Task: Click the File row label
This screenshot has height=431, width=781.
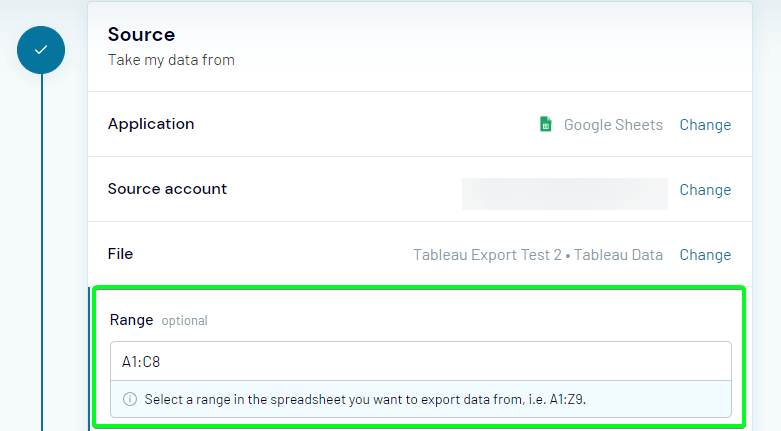Action: [x=121, y=254]
